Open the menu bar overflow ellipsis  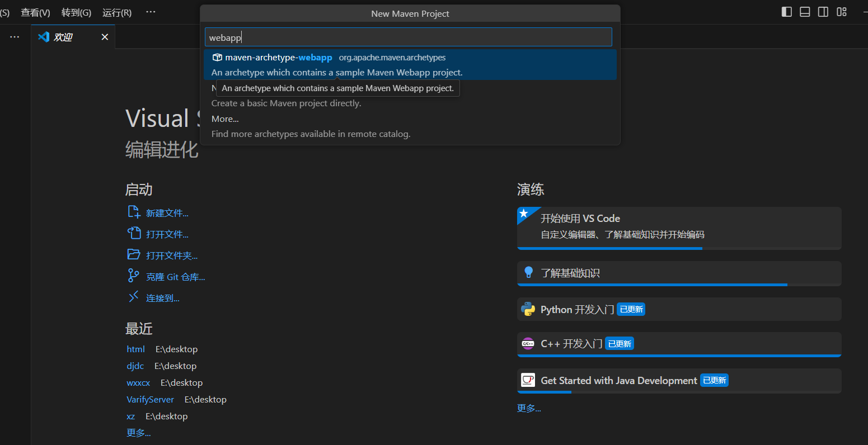pyautogui.click(x=151, y=12)
